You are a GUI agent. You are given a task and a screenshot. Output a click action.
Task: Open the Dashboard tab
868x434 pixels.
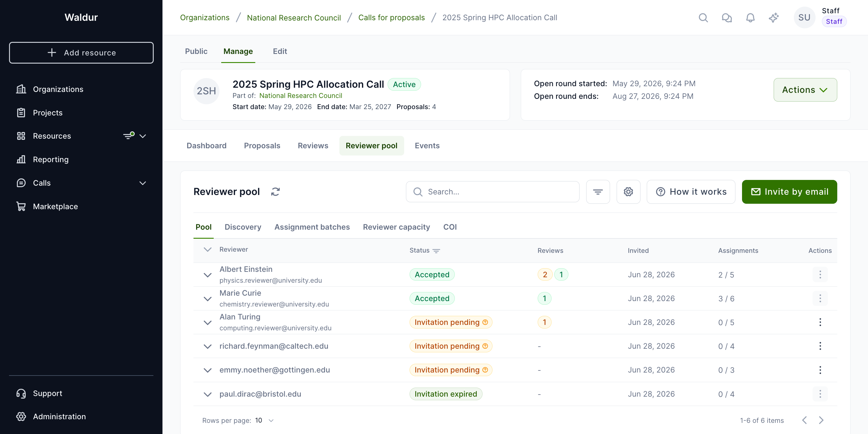(206, 146)
